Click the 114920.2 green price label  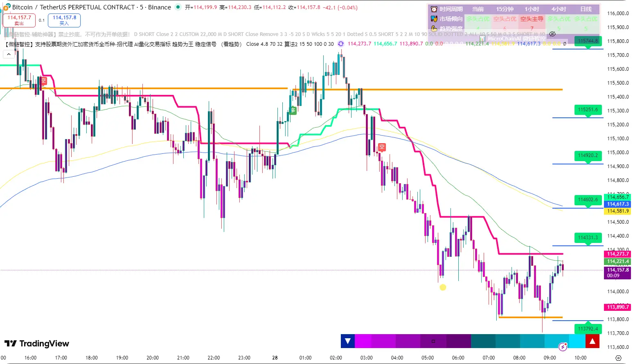(x=588, y=155)
